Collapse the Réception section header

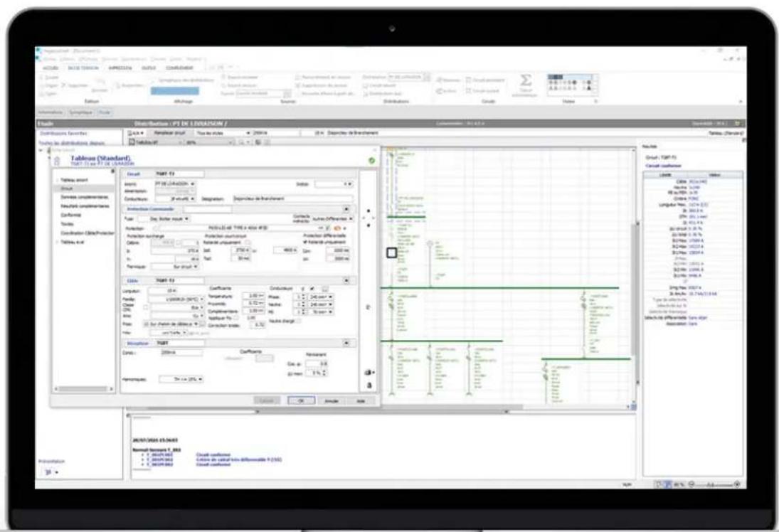346,344
